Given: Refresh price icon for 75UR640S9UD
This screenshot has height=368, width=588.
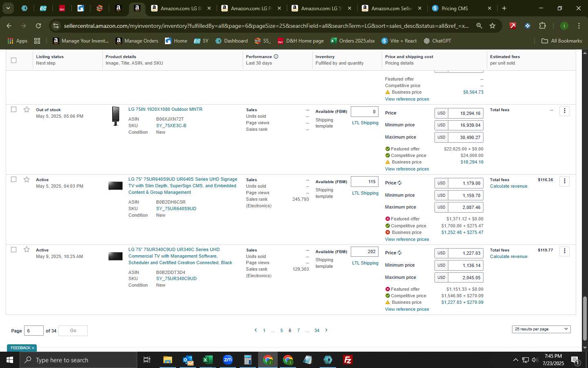Looking at the screenshot, I should 399,183.
